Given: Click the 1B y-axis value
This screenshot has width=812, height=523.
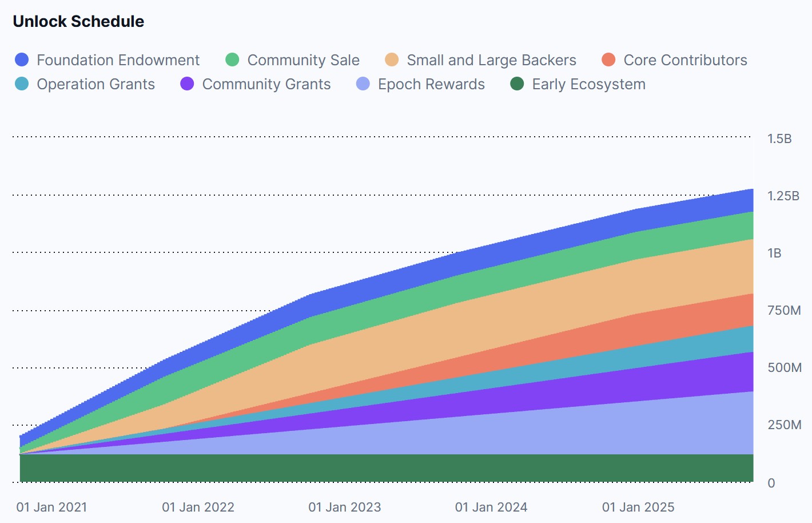Looking at the screenshot, I should pyautogui.click(x=774, y=253).
